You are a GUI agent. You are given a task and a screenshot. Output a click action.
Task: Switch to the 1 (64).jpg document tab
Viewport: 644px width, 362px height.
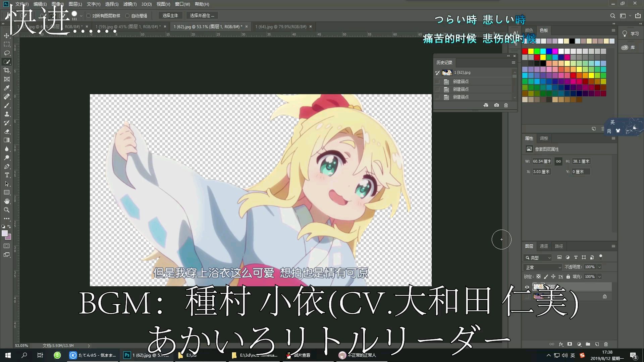tap(281, 26)
